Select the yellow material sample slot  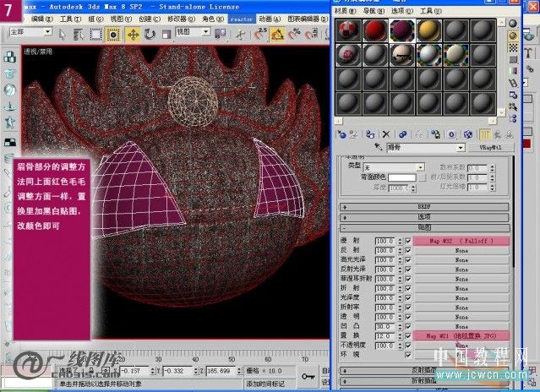(429, 30)
